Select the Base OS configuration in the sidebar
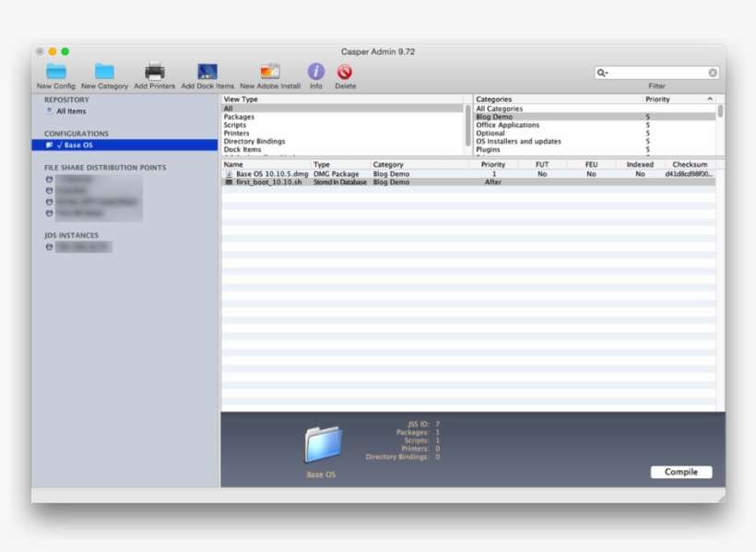Viewport: 756px width, 552px height. click(69, 144)
